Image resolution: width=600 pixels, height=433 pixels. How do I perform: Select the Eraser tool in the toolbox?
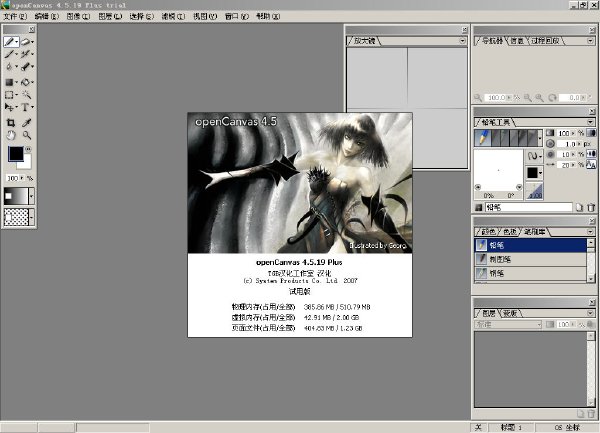(25, 42)
